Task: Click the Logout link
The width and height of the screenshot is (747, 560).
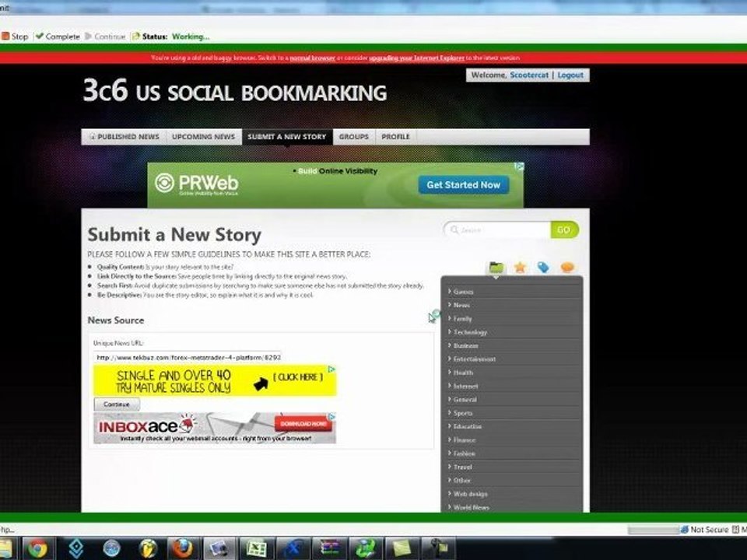Action: click(570, 75)
